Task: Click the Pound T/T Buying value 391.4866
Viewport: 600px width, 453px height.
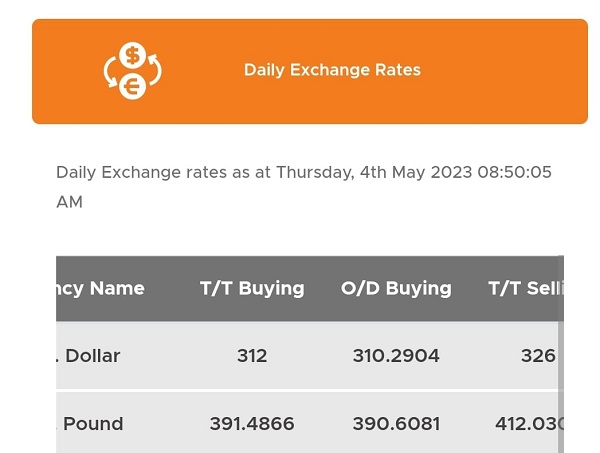Action: 252,424
